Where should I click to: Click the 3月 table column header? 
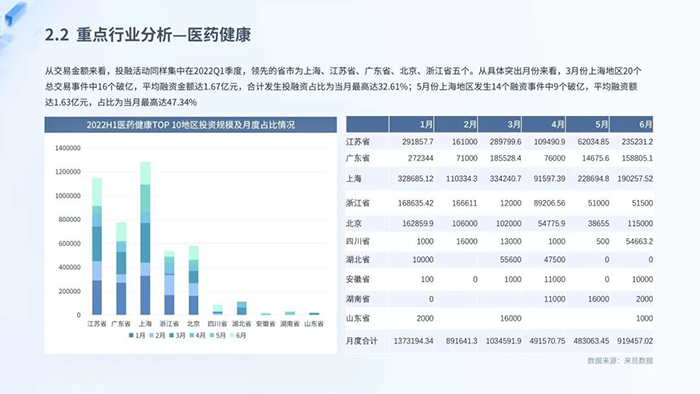coord(500,124)
